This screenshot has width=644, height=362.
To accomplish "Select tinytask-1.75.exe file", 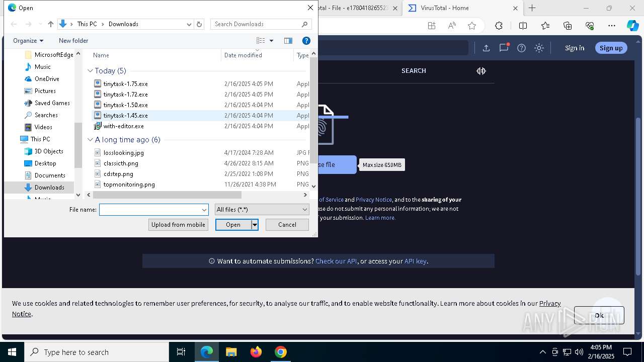I will coord(125,84).
